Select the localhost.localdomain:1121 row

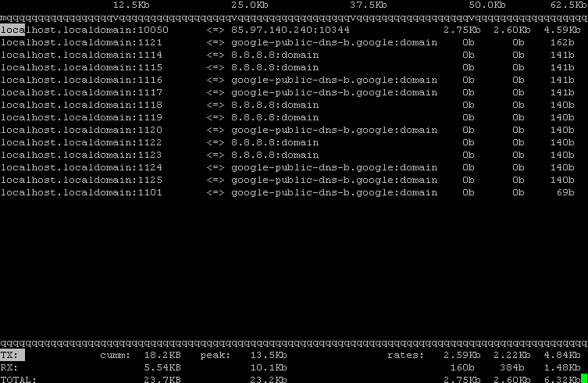pos(287,42)
